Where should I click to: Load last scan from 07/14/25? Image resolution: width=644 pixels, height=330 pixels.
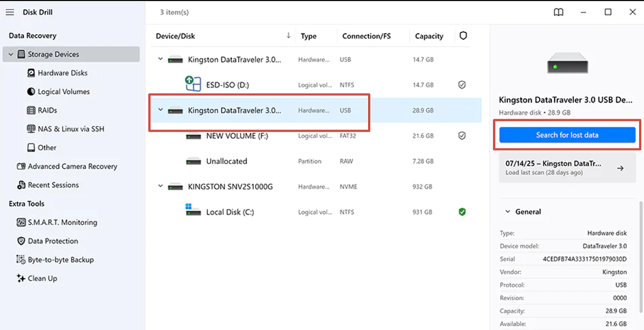[x=567, y=167]
